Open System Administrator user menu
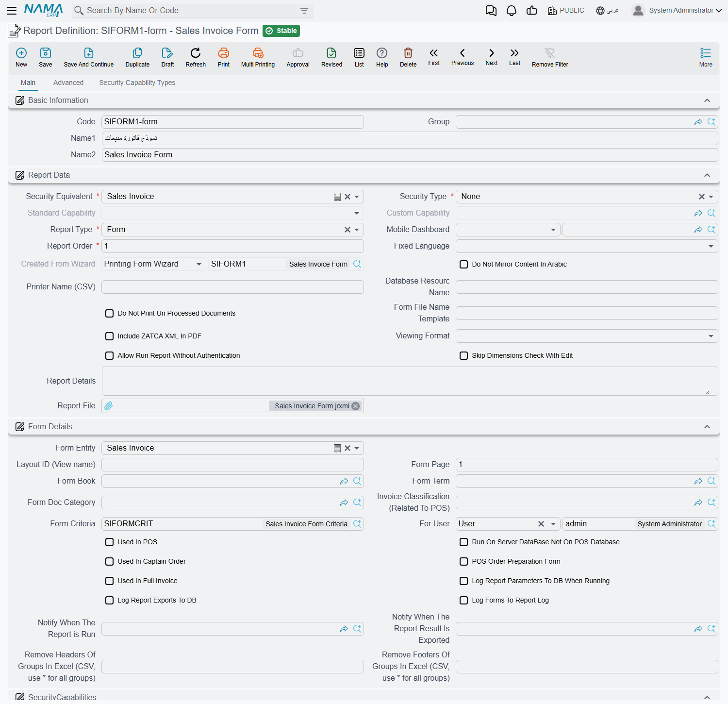The width and height of the screenshot is (728, 704). click(677, 10)
